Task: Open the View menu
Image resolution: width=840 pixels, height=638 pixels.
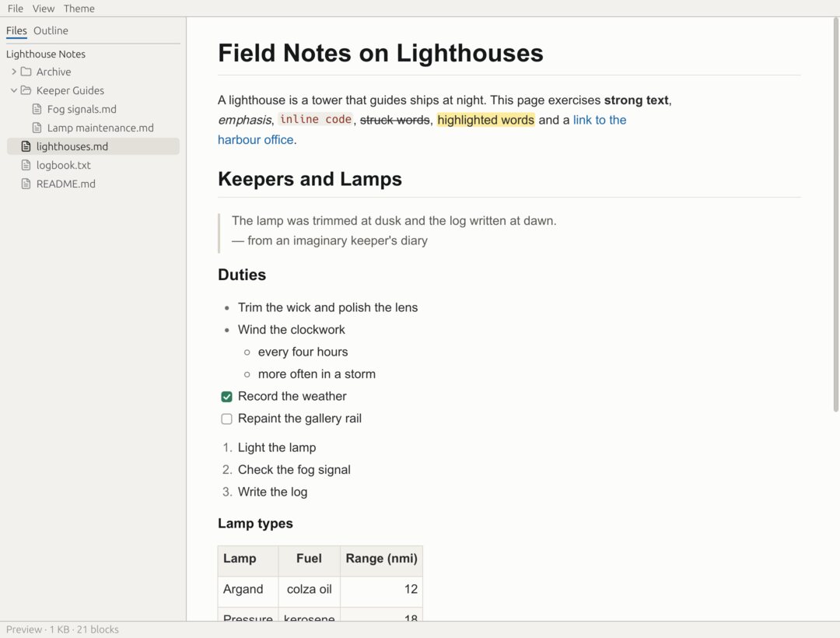Action: 44,9
